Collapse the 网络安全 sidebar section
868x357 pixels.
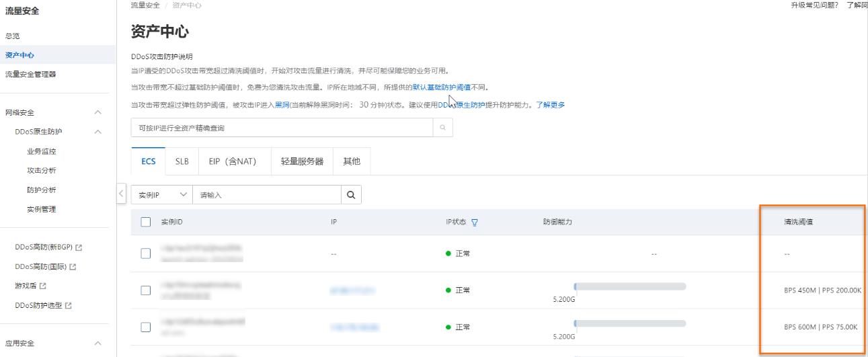point(98,112)
